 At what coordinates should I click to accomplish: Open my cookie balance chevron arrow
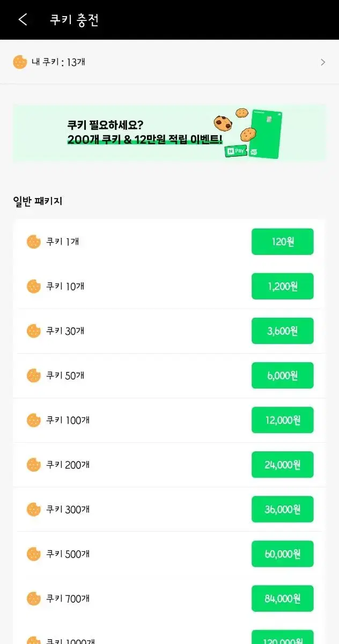tap(323, 62)
